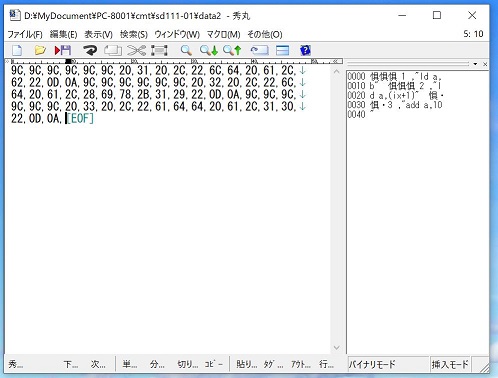498x378 pixels.
Task: Expand the outline pane dropdown arrow
Action: click(x=475, y=64)
